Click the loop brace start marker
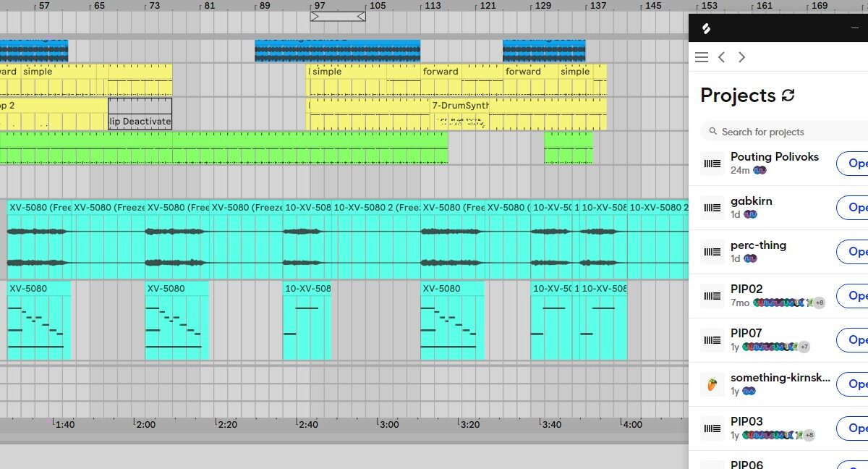The image size is (868, 469). coord(315,17)
